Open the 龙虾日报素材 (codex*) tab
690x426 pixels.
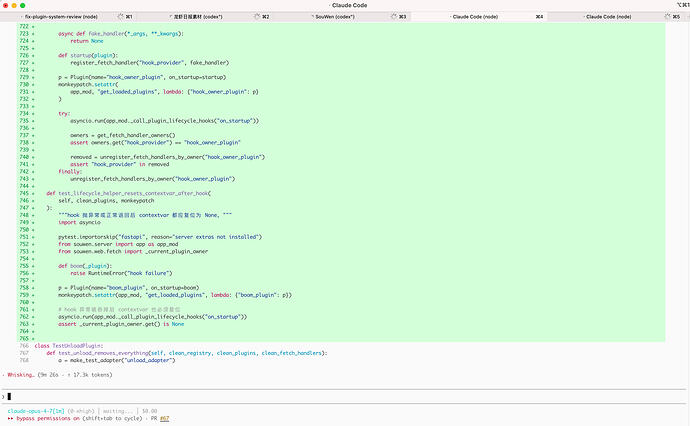click(198, 17)
